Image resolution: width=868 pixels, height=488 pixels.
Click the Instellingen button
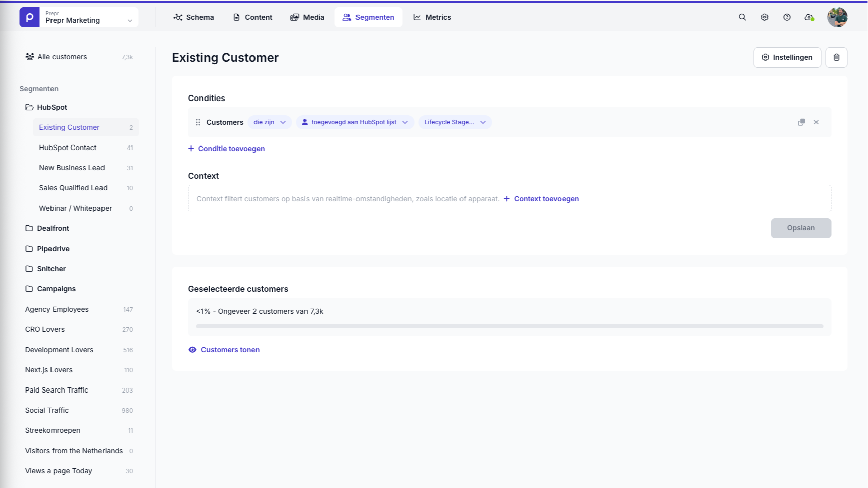coord(787,57)
